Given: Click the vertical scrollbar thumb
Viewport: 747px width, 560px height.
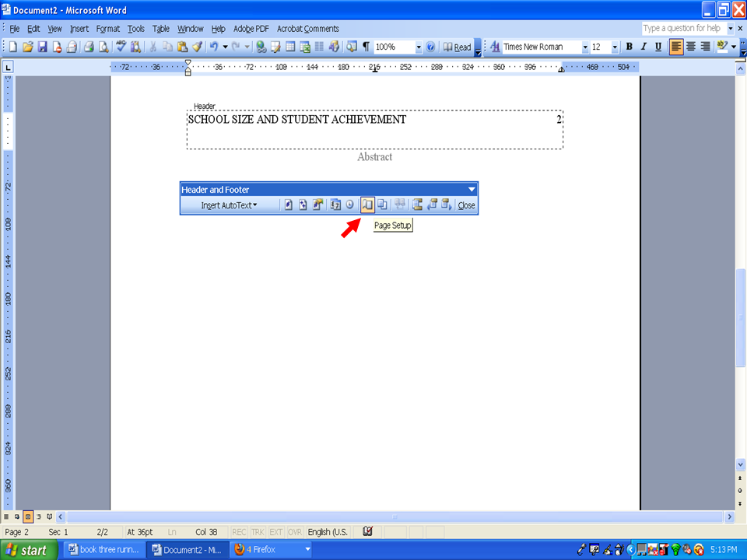Looking at the screenshot, I should [x=740, y=317].
